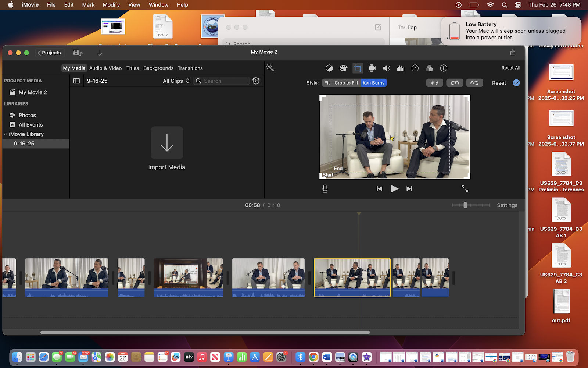Viewport: 588px width, 368px height.
Task: Go back to Projects
Action: tap(50, 53)
